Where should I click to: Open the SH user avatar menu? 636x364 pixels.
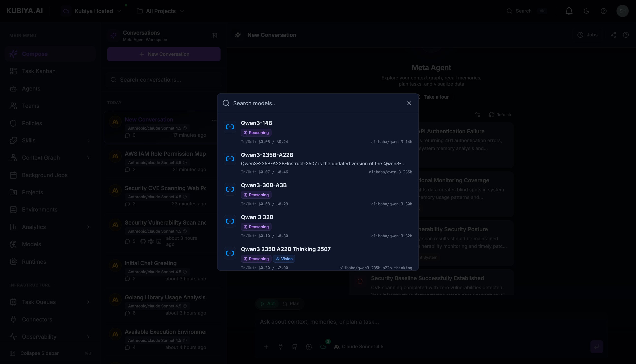(622, 11)
